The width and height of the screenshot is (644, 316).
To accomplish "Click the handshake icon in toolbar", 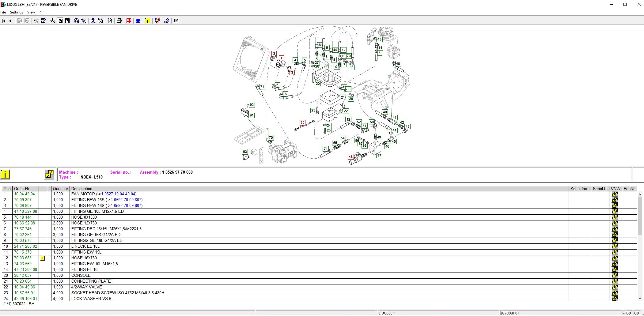I will click(x=157, y=21).
